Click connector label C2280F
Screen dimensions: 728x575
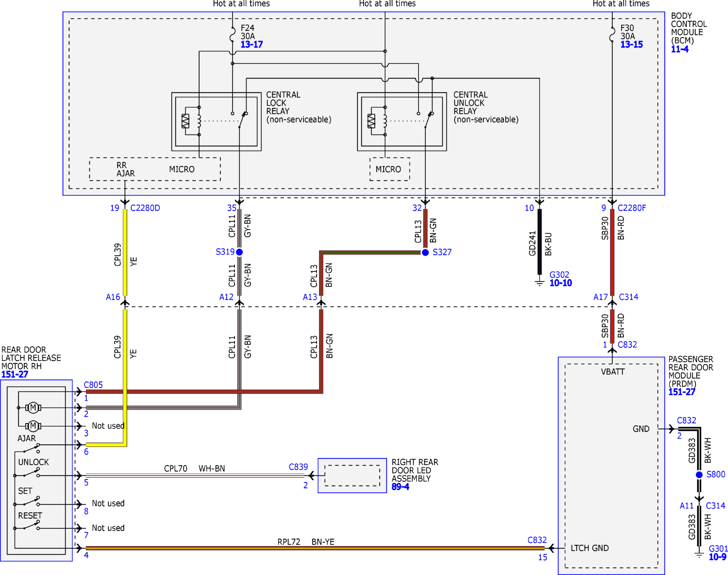(632, 208)
